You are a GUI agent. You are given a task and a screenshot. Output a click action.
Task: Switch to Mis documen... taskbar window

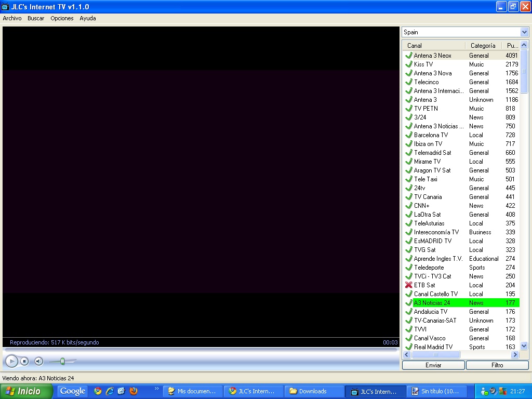click(193, 391)
